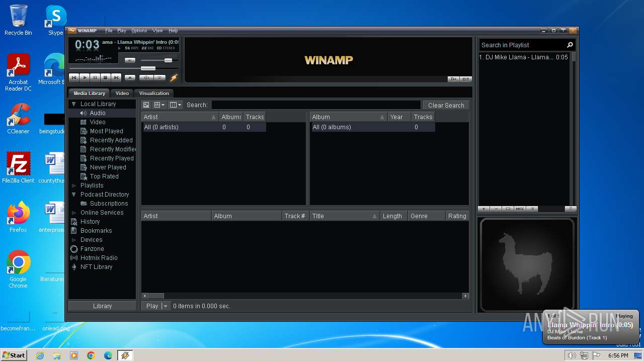Open the Most Played smart view

[x=107, y=131]
